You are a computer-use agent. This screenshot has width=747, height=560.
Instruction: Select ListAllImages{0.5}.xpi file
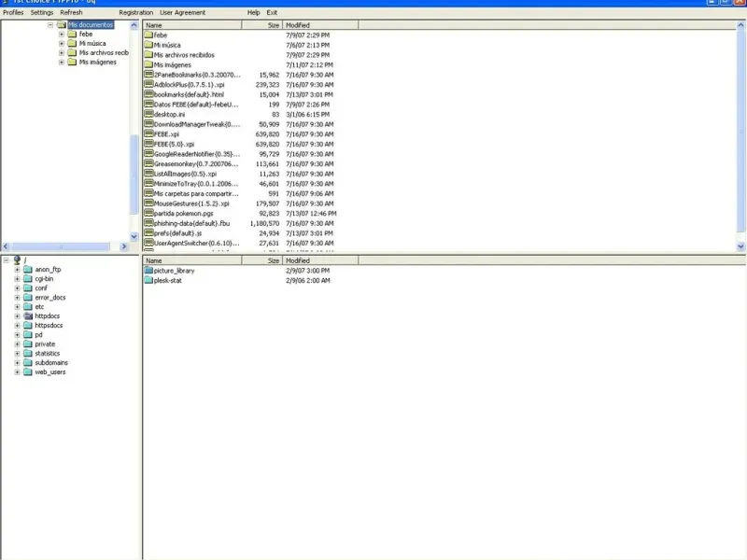pos(185,174)
